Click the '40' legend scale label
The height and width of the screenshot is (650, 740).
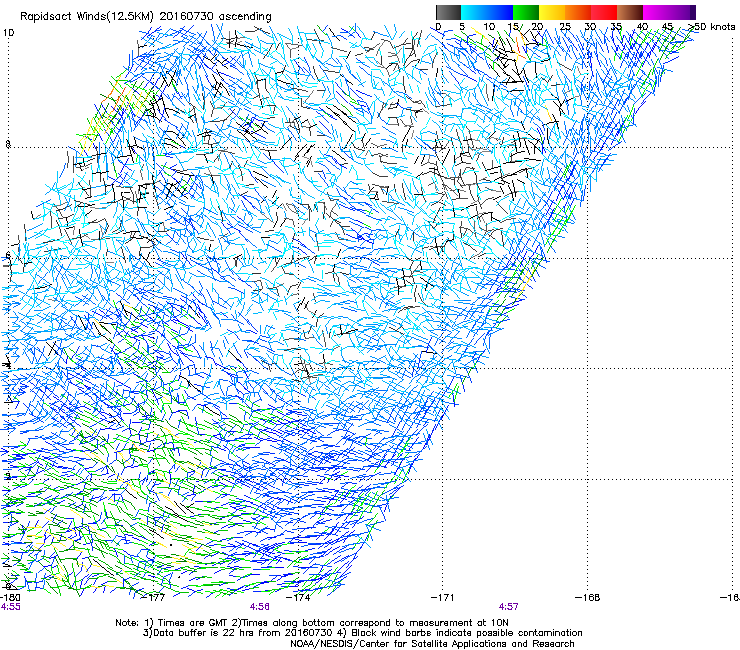click(642, 26)
